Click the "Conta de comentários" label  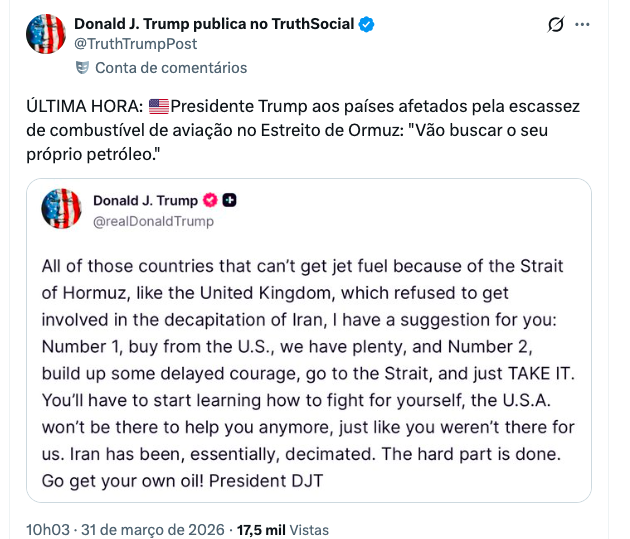(171, 68)
